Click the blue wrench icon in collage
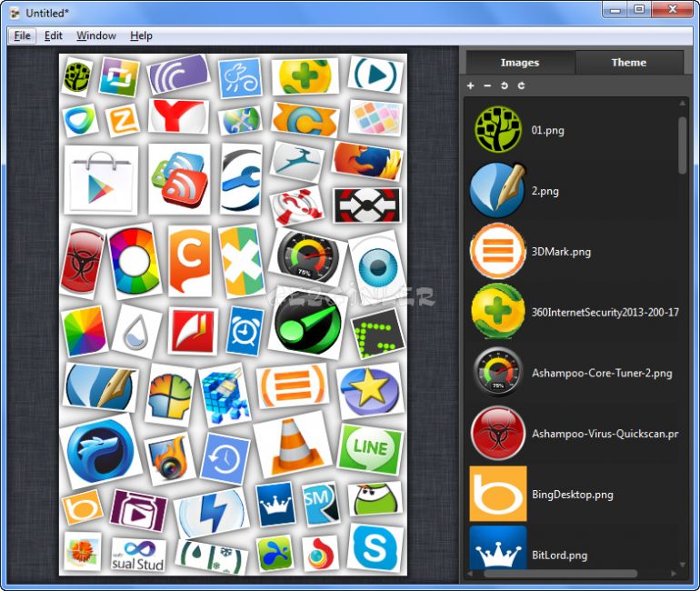Screen dimensions: 700x591 tap(240, 179)
